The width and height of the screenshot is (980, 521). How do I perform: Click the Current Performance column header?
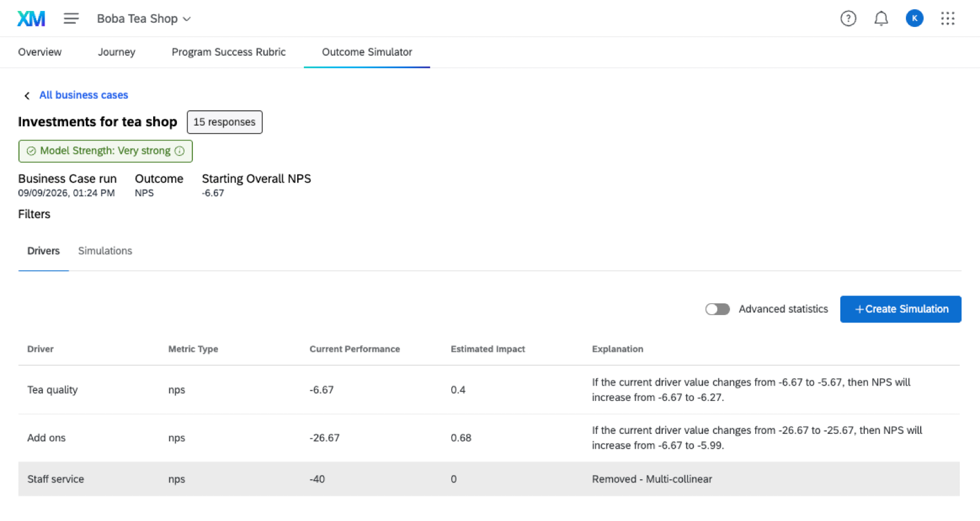355,349
